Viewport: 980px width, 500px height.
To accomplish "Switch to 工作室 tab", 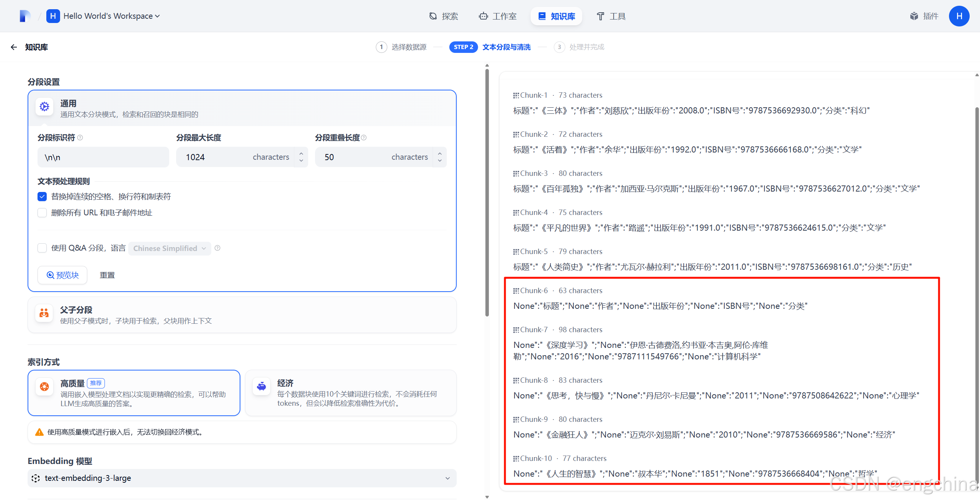I will (x=497, y=16).
